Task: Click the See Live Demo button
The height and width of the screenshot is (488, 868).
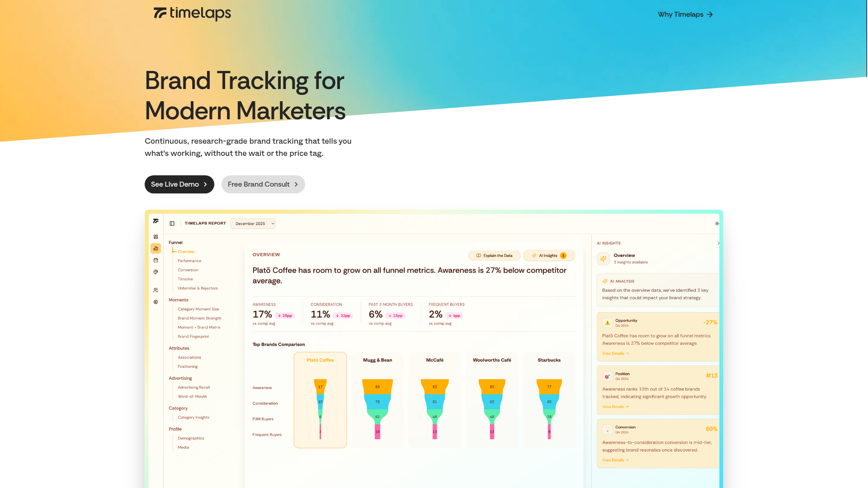Action: [x=179, y=184]
